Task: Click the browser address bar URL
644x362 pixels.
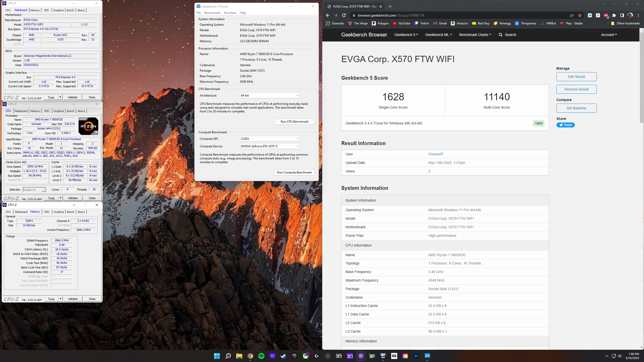Action: (391, 15)
